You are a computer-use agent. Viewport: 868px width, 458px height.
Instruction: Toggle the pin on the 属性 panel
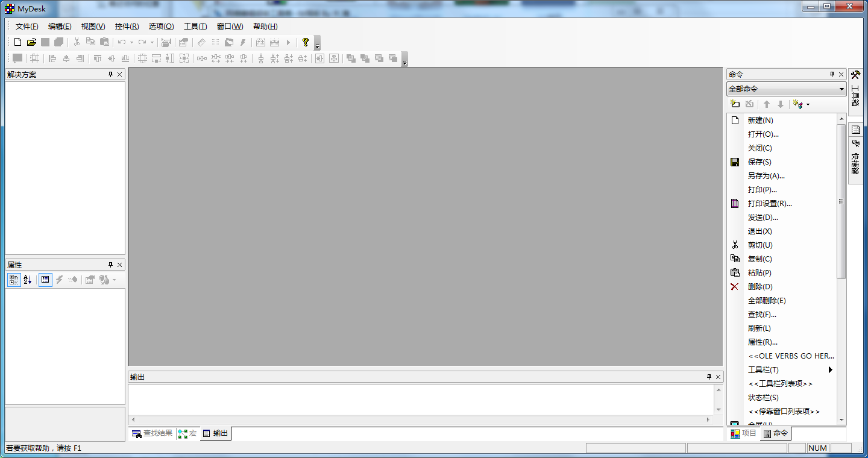pyautogui.click(x=110, y=265)
